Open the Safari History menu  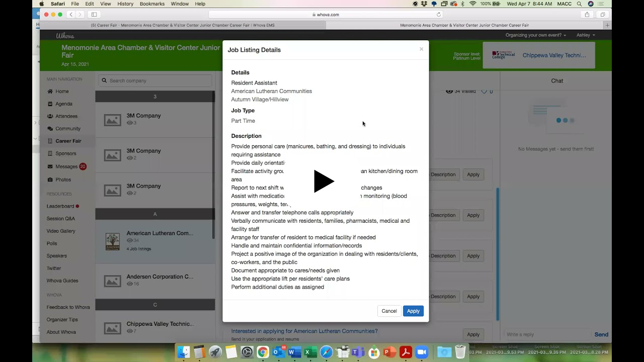click(x=125, y=4)
